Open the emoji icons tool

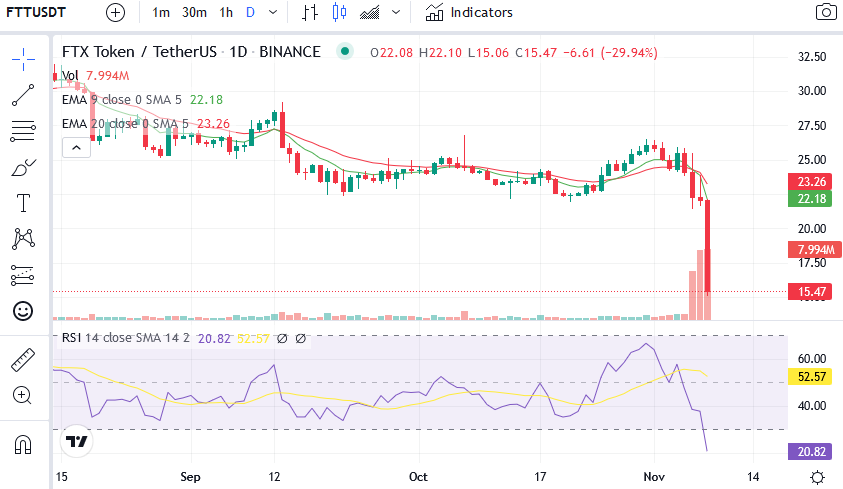pos(23,311)
